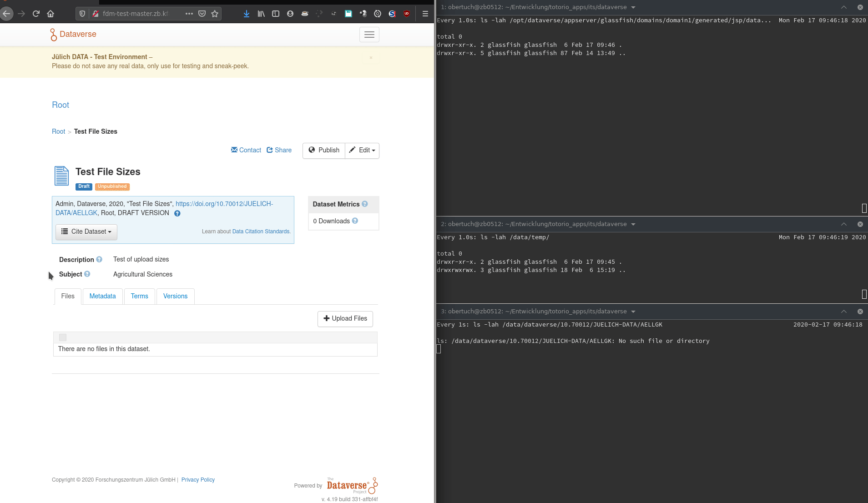This screenshot has width=868, height=503.
Task: Click the help icon next to Dataset Metrics
Action: coord(365,204)
